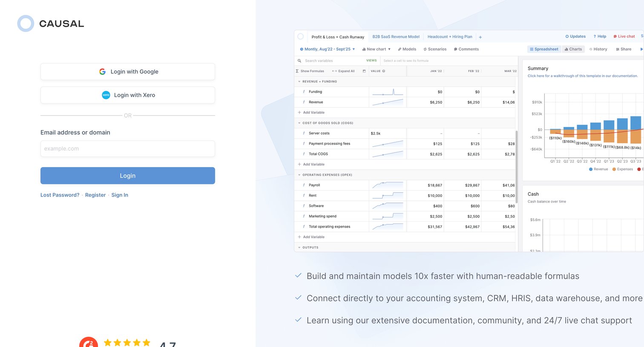Screen dimensions: 644x347
Task: Collapse the Outputs section
Action: coord(299,247)
